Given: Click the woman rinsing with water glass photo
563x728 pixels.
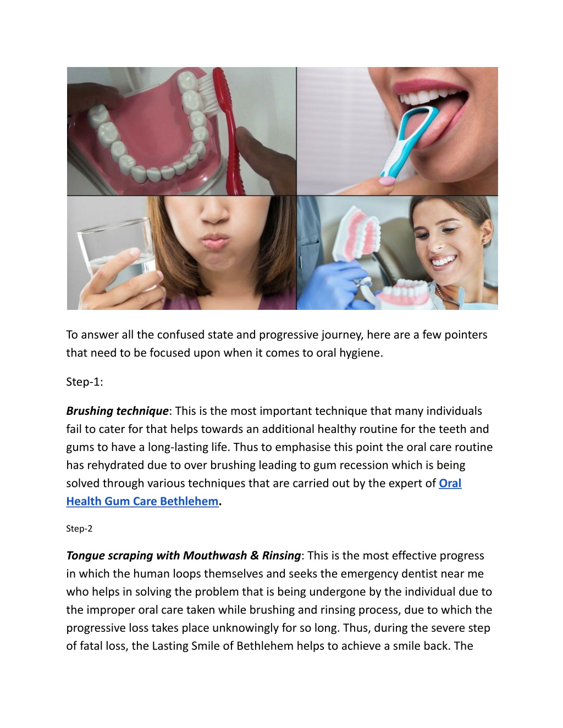Looking at the screenshot, I should coord(181,253).
